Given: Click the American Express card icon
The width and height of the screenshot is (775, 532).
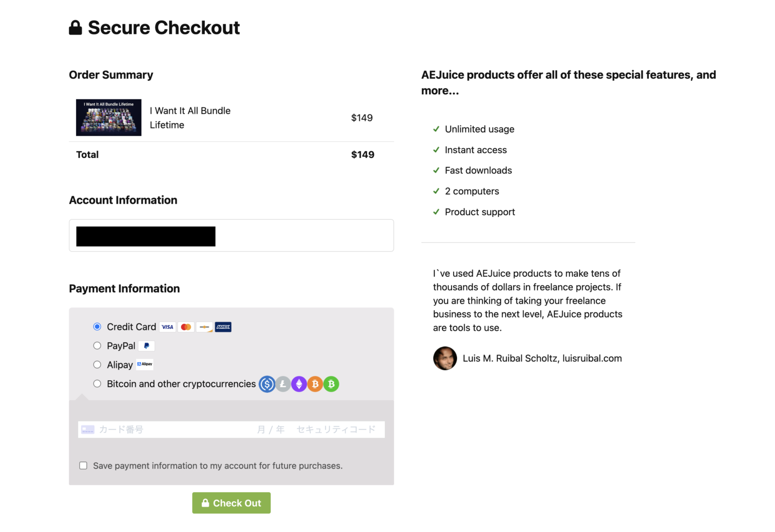Looking at the screenshot, I should click(223, 327).
